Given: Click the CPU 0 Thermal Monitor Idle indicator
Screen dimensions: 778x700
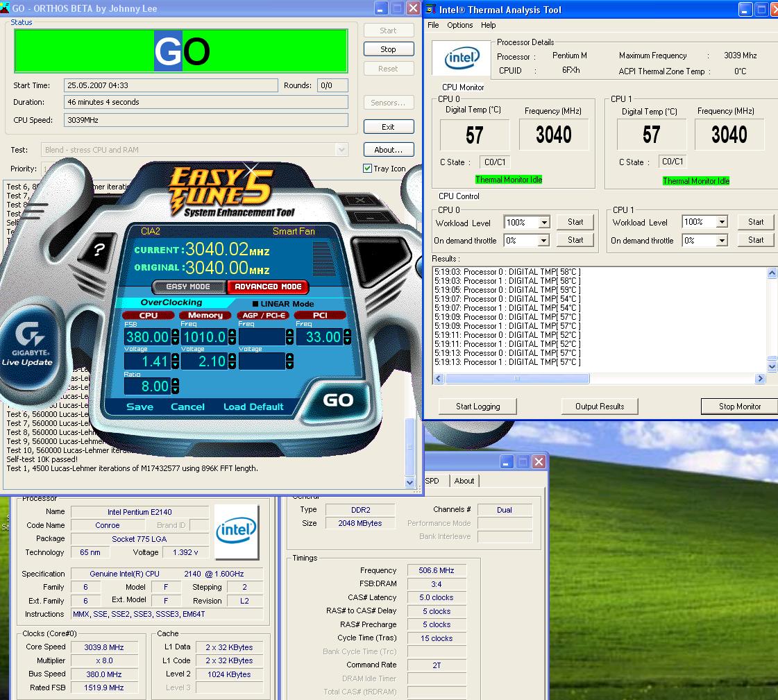Looking at the screenshot, I should coord(509,180).
